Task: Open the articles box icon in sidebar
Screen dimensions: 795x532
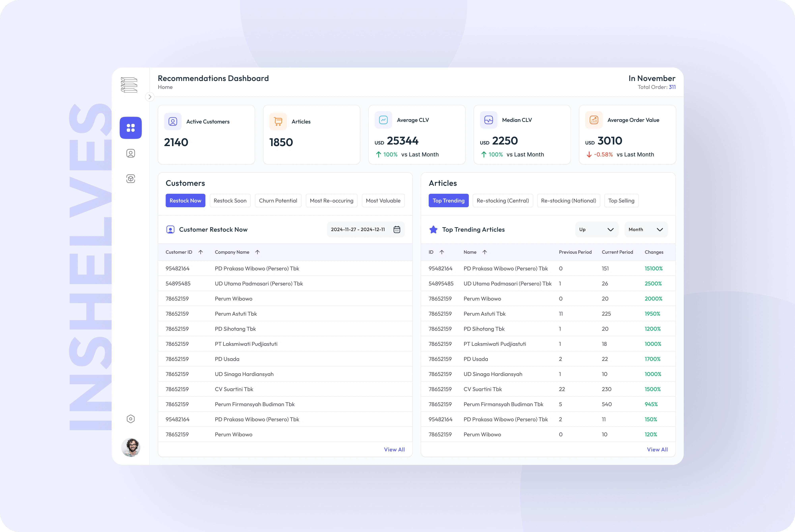Action: [x=131, y=179]
